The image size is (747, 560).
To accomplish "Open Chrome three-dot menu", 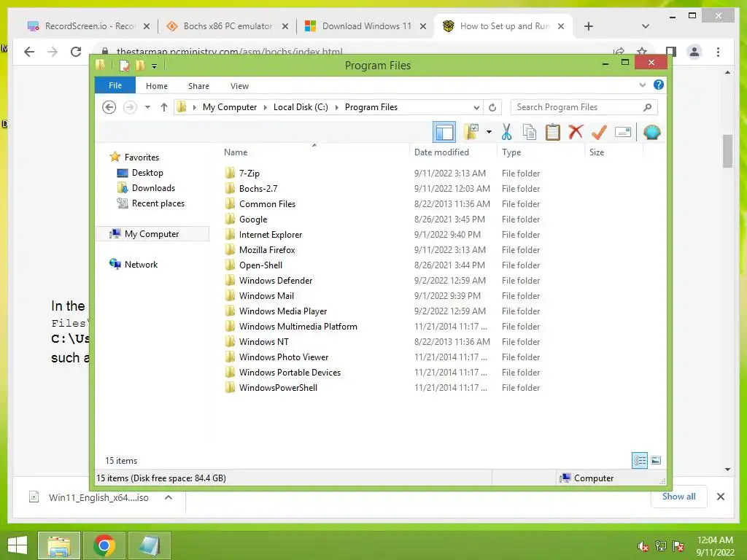I will pos(718,52).
